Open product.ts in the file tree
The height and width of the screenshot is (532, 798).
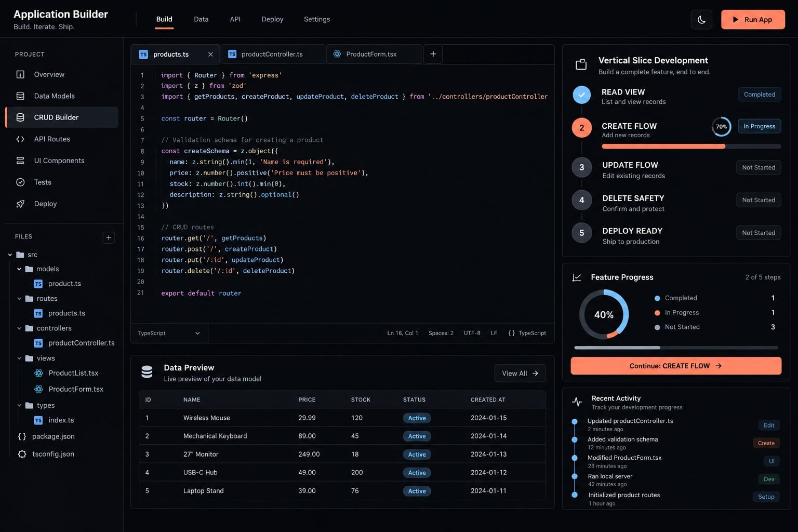64,284
